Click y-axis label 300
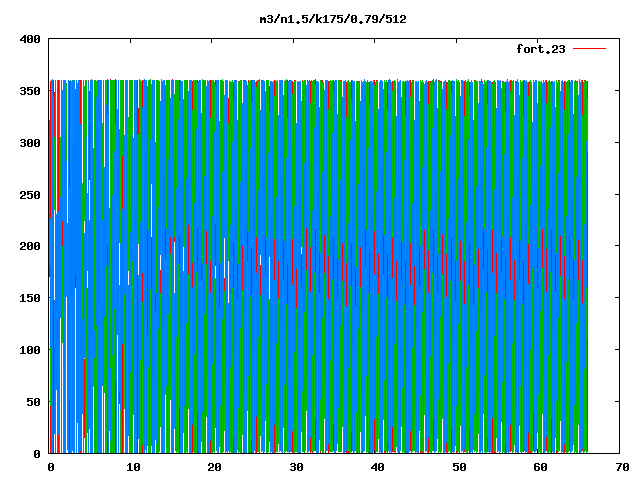The width and height of the screenshot is (640, 480). pos(30,143)
